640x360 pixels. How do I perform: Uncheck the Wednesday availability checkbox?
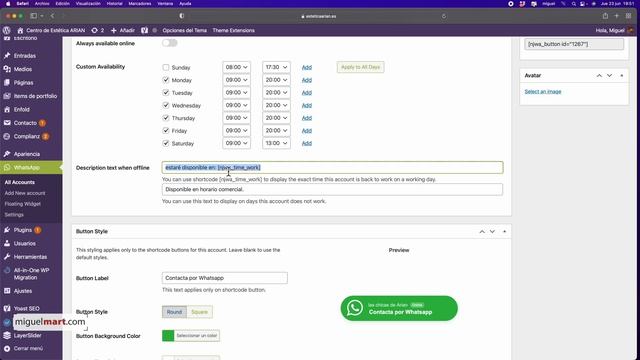166,105
